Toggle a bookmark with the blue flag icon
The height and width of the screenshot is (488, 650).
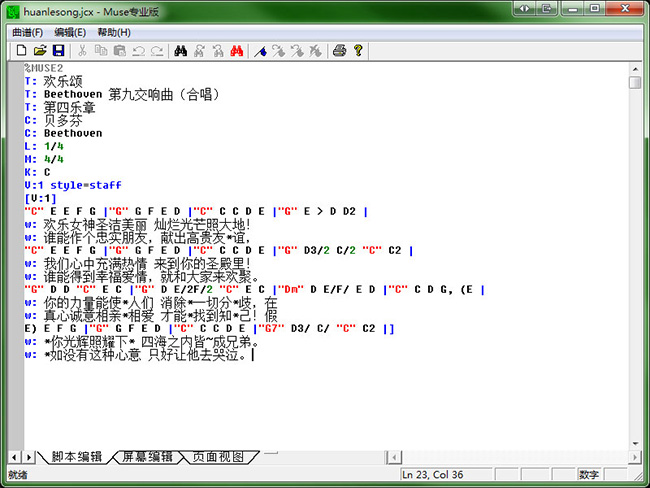pos(260,51)
